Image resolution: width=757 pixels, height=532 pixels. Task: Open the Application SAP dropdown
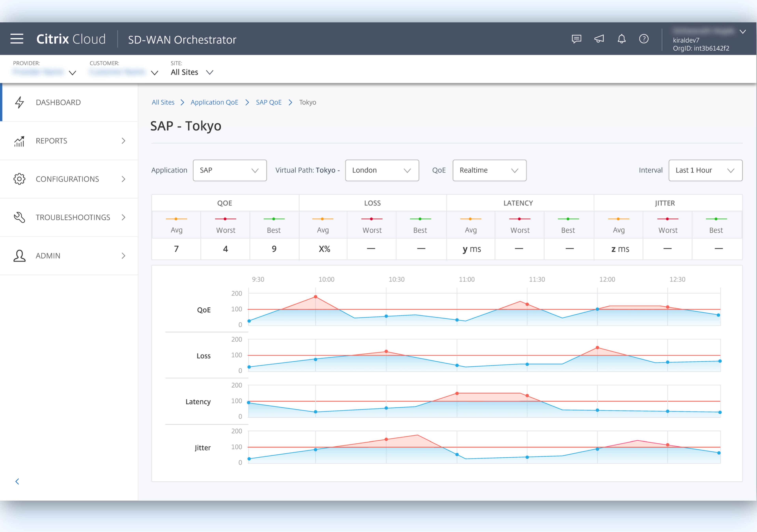click(229, 170)
